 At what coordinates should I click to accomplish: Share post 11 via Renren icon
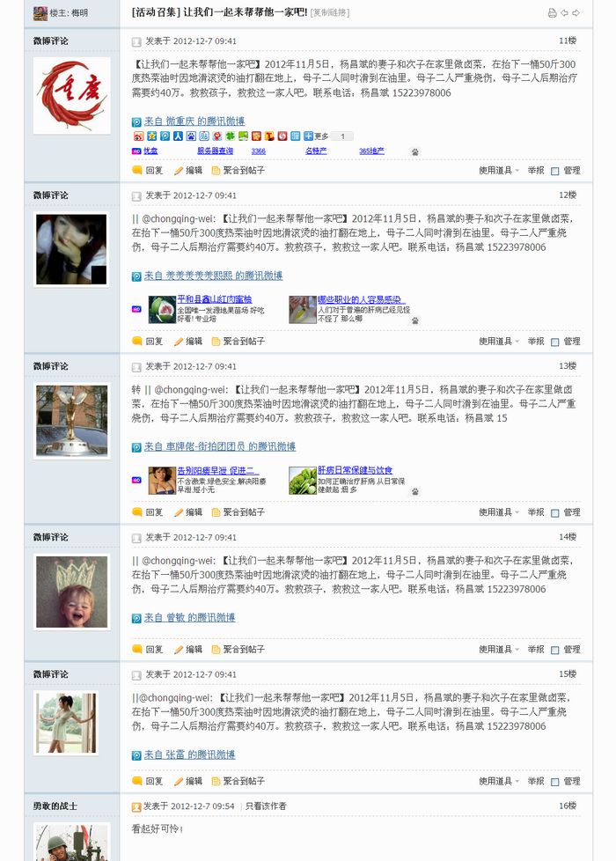pos(178,136)
